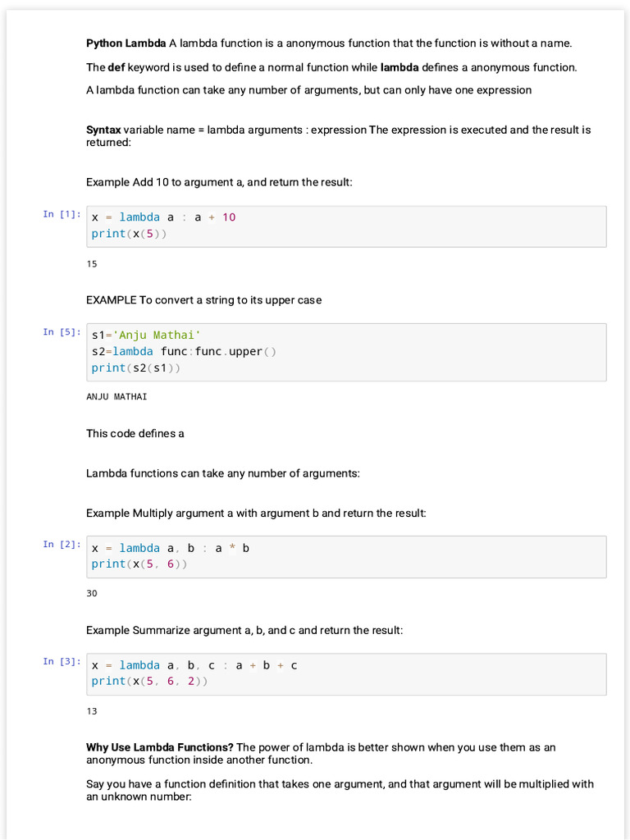Screen dimensions: 630x840
Task: Select the output value 15
Action: (x=92, y=264)
